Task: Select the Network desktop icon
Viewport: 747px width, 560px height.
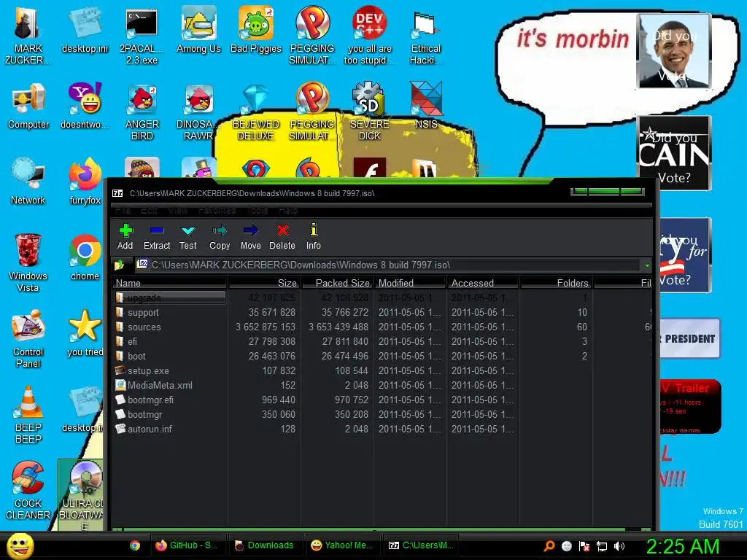Action: pyautogui.click(x=28, y=182)
